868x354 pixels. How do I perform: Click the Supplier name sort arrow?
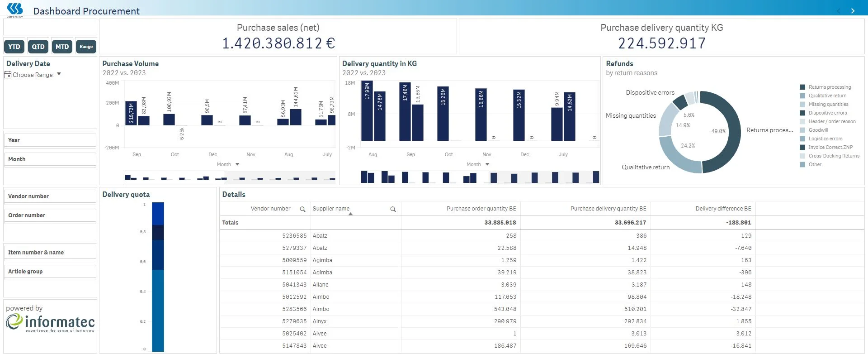(350, 214)
